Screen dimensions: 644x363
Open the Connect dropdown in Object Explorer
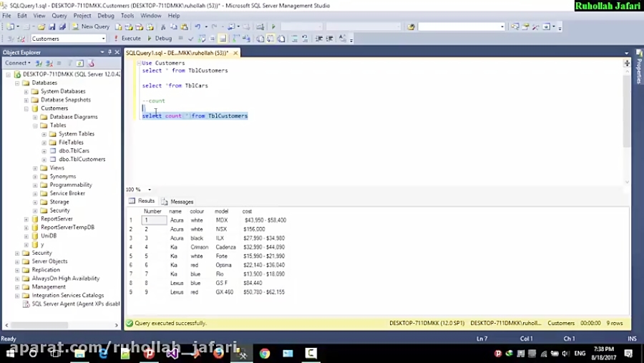click(18, 63)
